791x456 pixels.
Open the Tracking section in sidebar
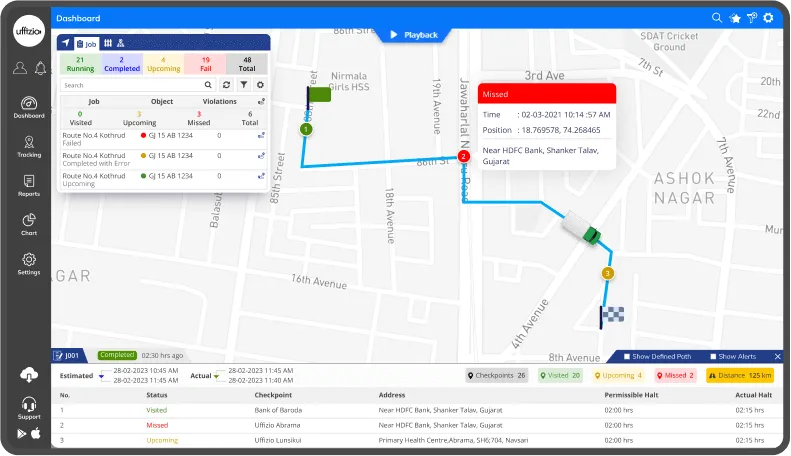29,146
